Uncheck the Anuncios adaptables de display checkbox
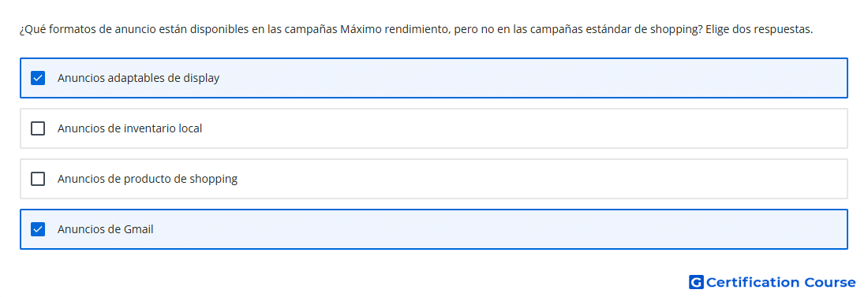 pos(38,78)
